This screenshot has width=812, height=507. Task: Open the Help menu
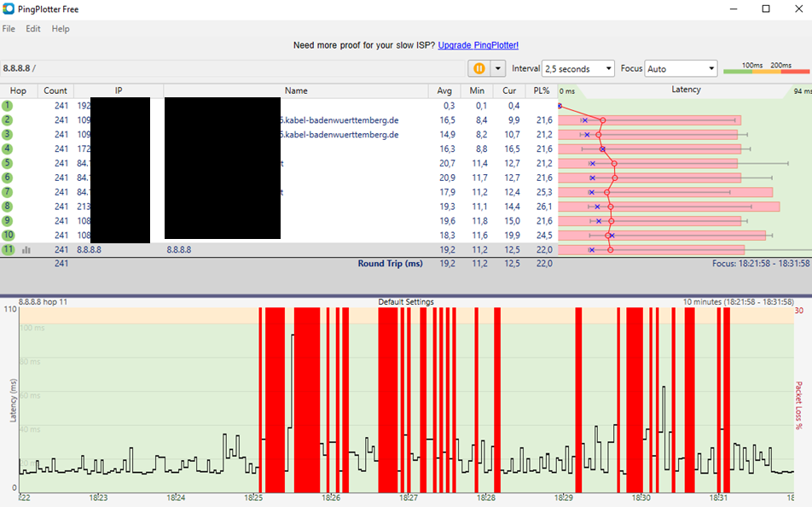(x=61, y=28)
